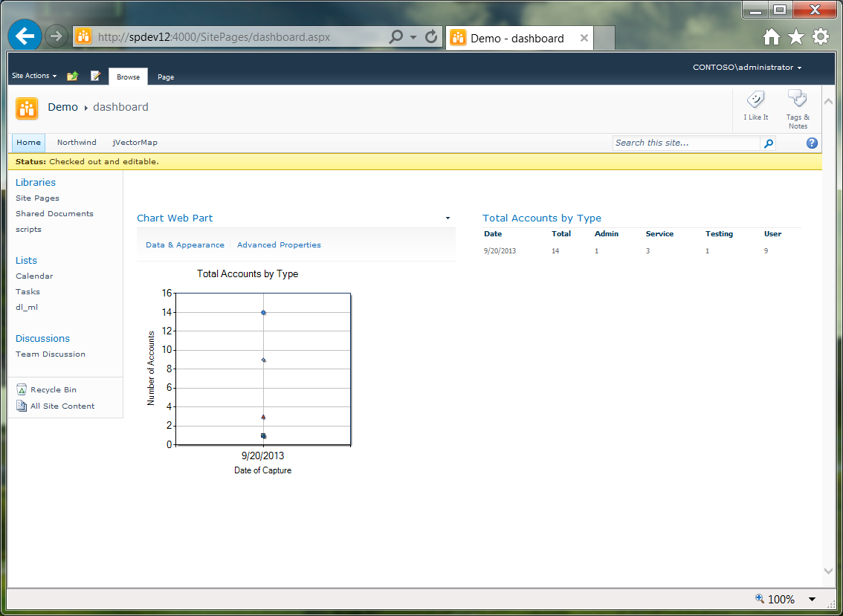Open a new blank browser tab
This screenshot has height=616, width=843.
coord(604,38)
